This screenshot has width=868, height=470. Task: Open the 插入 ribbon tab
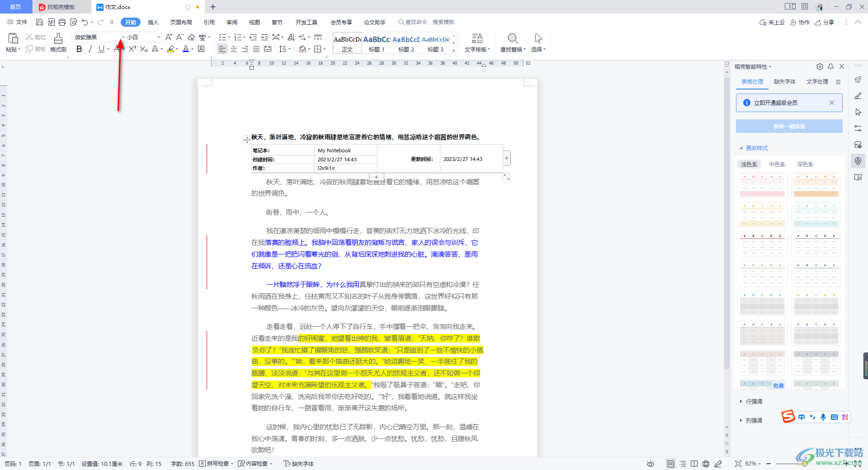[153, 22]
